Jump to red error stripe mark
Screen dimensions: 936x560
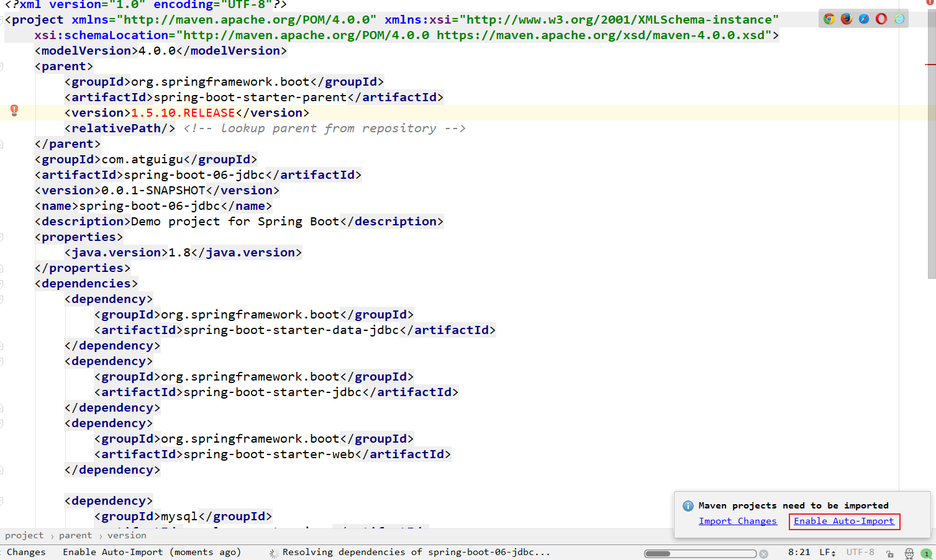(930, 65)
